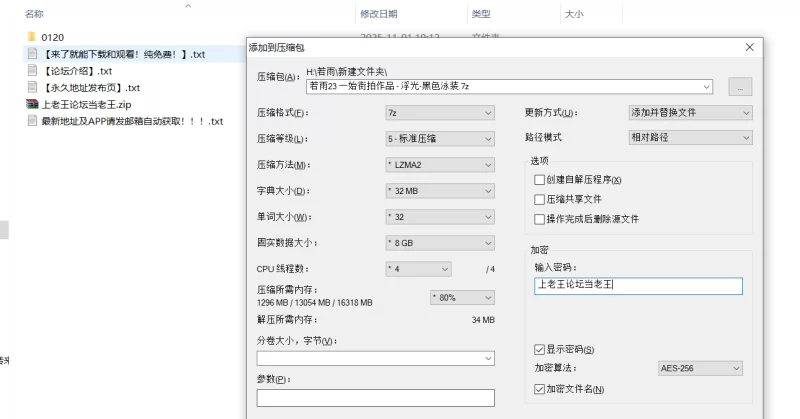Open the 压缩格式 7z dropdown
Image resolution: width=800 pixels, height=419 pixels.
pyautogui.click(x=440, y=113)
